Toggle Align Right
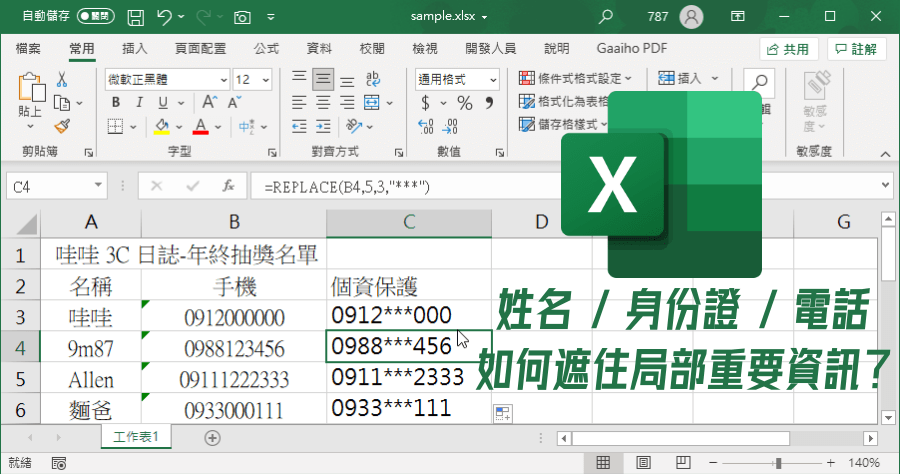The height and width of the screenshot is (474, 900). point(347,103)
